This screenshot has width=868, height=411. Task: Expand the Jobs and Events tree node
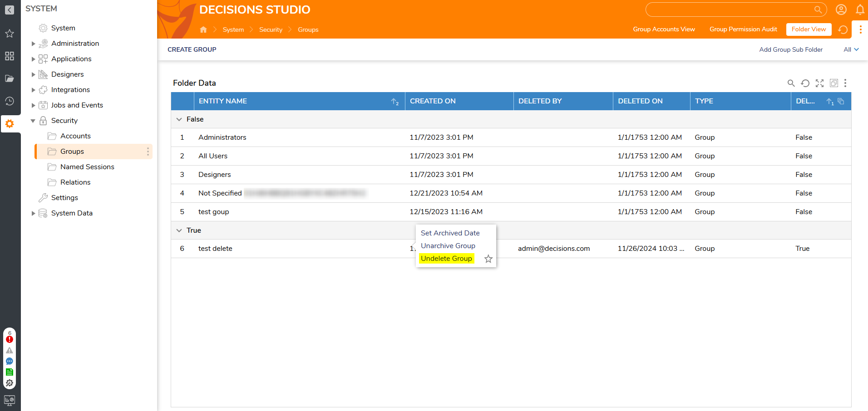pos(33,105)
